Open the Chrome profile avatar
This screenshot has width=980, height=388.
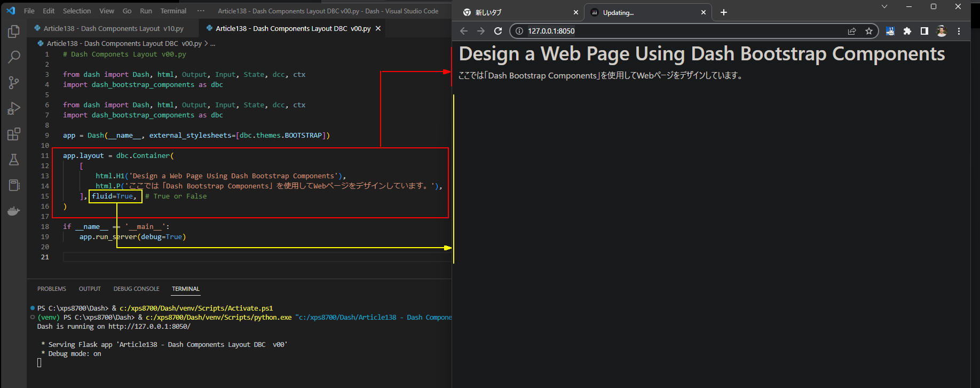[942, 31]
